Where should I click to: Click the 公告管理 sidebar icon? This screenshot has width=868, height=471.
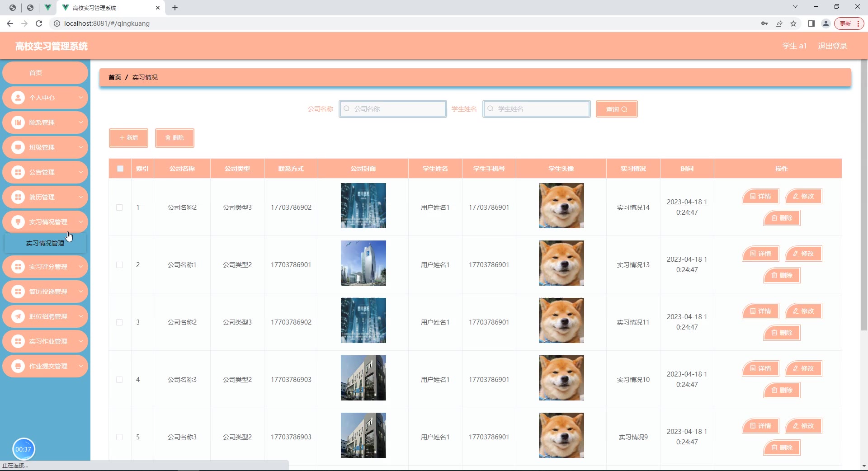click(18, 172)
